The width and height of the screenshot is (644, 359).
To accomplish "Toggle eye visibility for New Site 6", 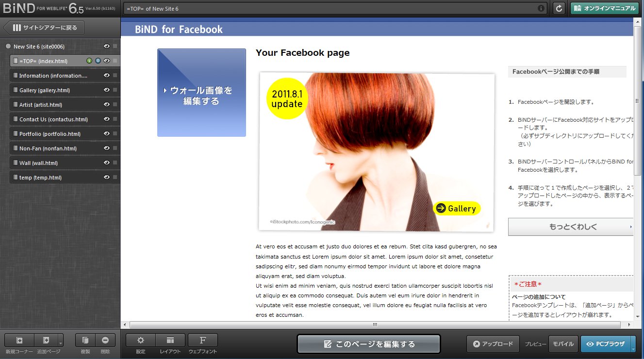I will (x=106, y=46).
